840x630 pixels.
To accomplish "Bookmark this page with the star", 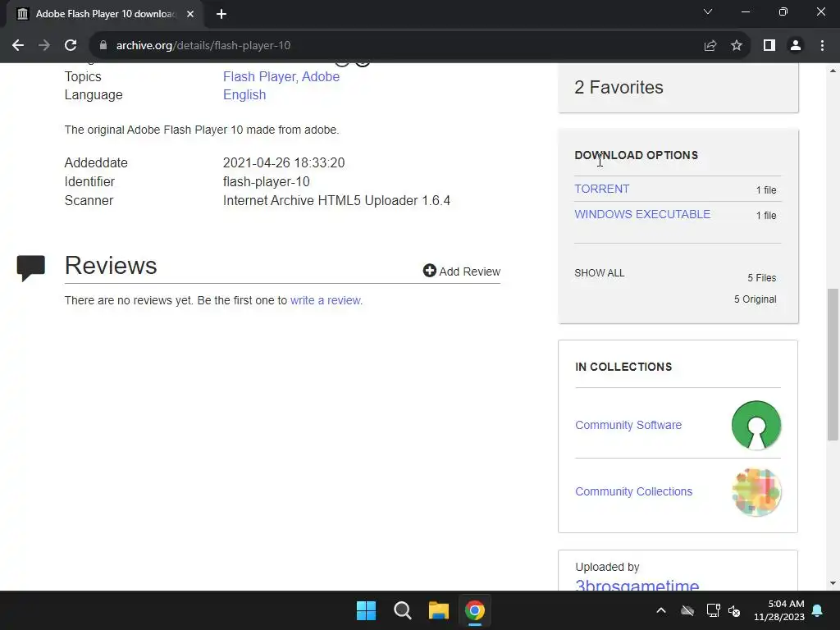I will pos(737,46).
